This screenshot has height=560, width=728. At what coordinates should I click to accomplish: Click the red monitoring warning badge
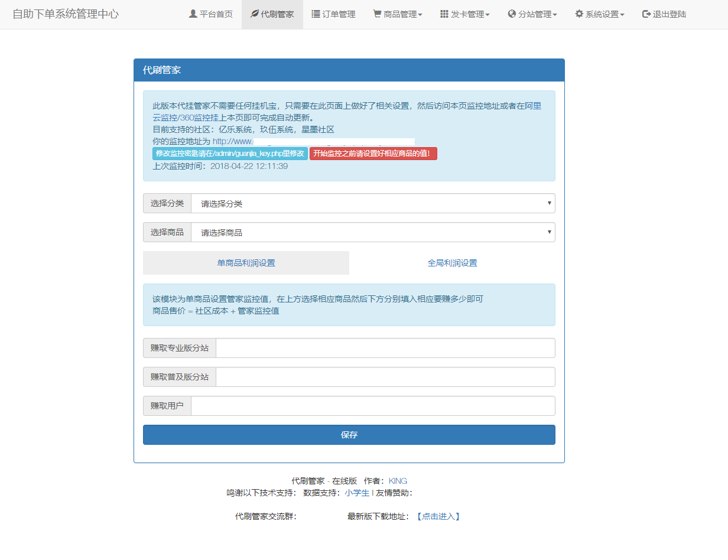pyautogui.click(x=373, y=154)
